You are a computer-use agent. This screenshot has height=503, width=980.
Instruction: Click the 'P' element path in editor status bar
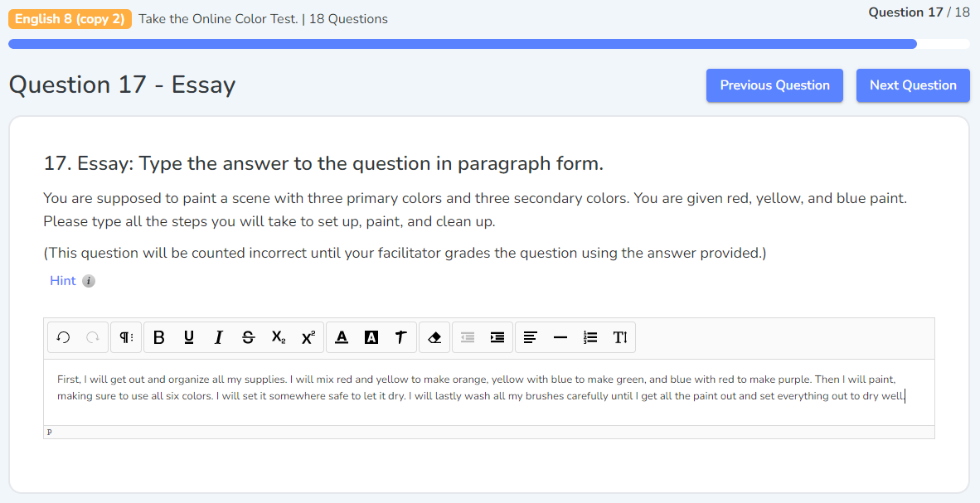click(x=50, y=433)
